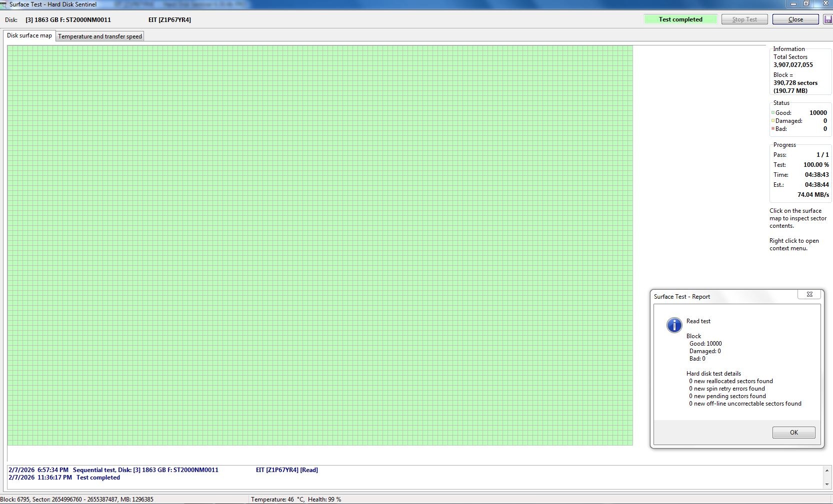This screenshot has height=504, width=833.
Task: Click the Test completed status indicator
Action: tap(680, 19)
